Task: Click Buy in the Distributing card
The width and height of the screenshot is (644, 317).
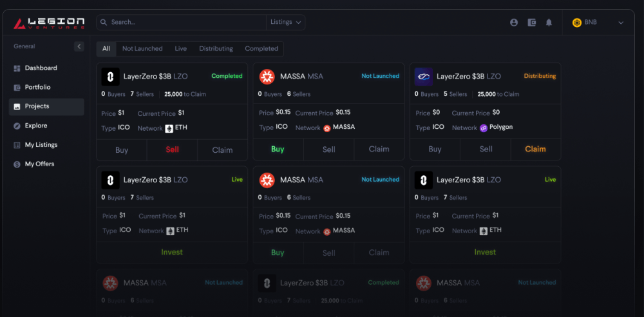Action: click(x=435, y=149)
